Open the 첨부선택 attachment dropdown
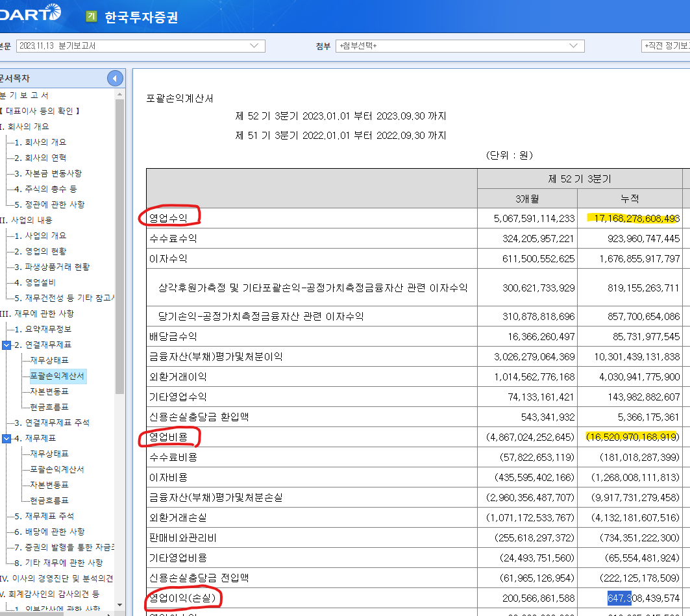Viewport: 690px width, 616px height. (573, 46)
